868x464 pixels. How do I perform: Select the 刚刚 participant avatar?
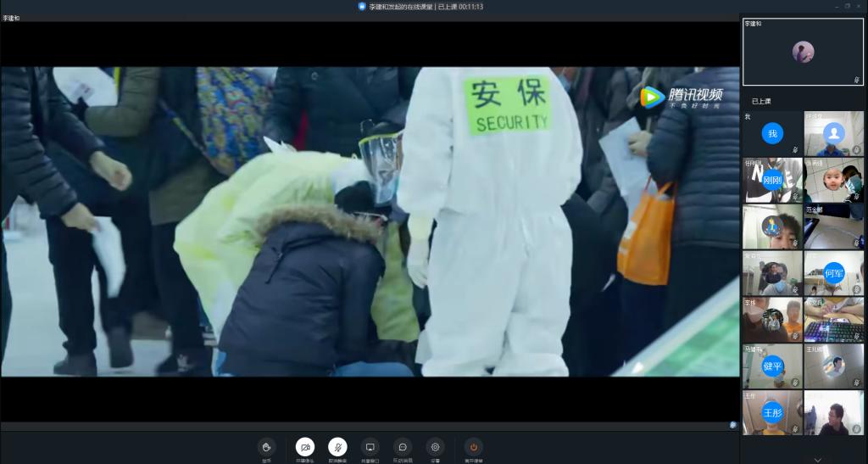click(772, 180)
